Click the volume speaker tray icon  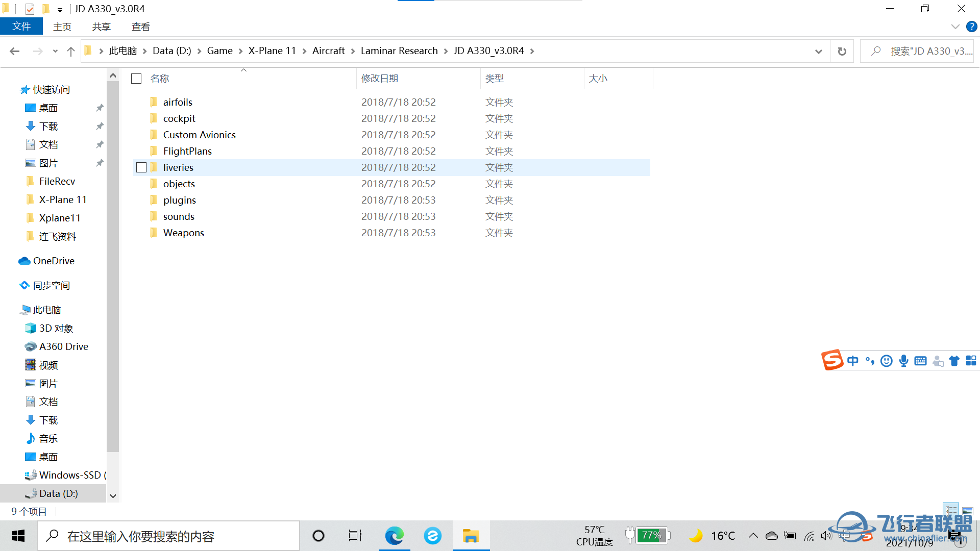[826, 536]
